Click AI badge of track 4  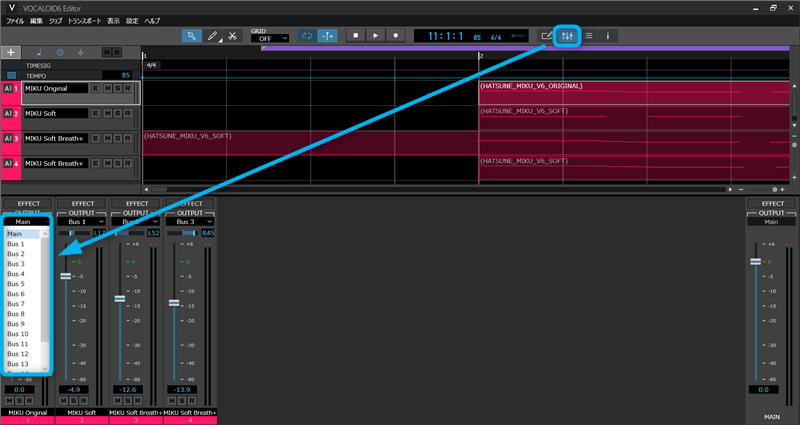click(x=8, y=163)
